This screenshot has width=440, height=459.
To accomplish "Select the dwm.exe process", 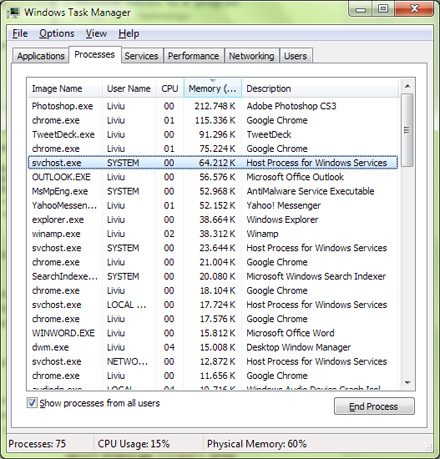I will click(213, 347).
